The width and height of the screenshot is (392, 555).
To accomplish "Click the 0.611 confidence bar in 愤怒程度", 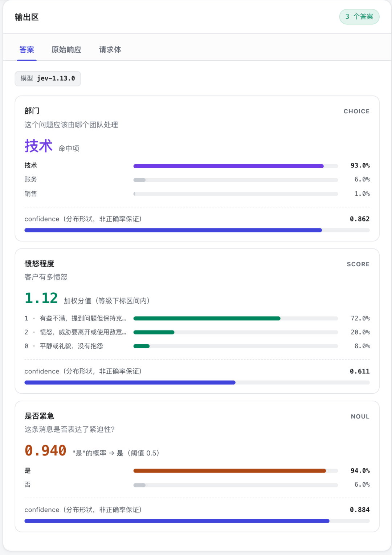I will [x=197, y=382].
